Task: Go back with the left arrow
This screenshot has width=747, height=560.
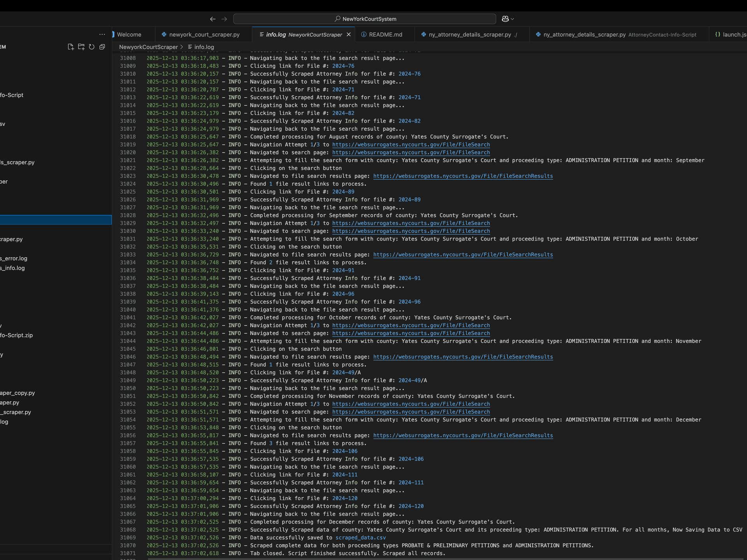Action: (x=212, y=19)
